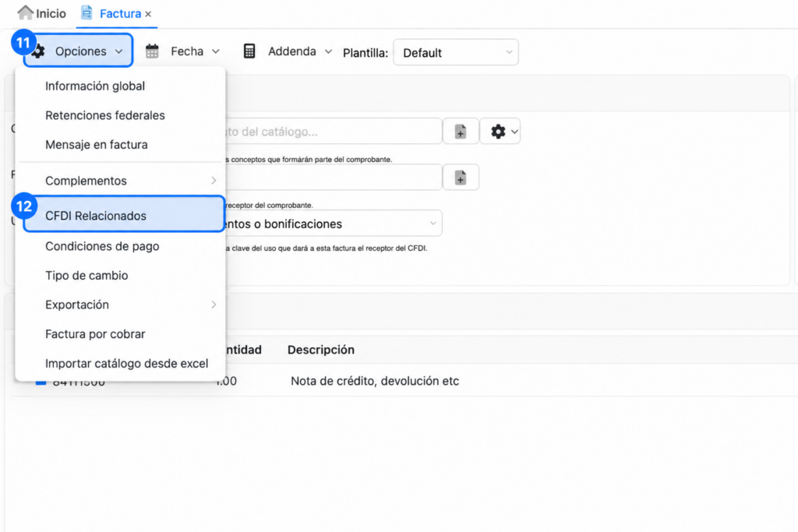Add new catalog concept document icon
Image resolution: width=798 pixels, height=532 pixels.
click(461, 132)
